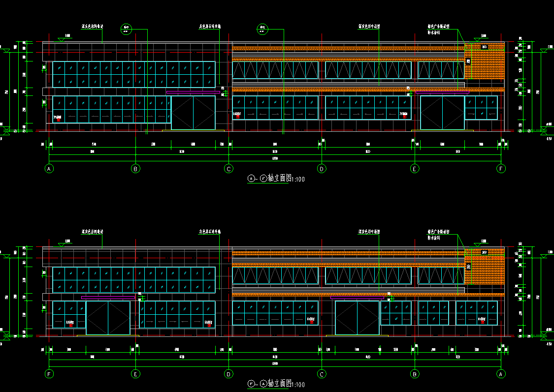Pick axis bubble C in upper elevation
The image size is (554, 392).
[x=228, y=169]
